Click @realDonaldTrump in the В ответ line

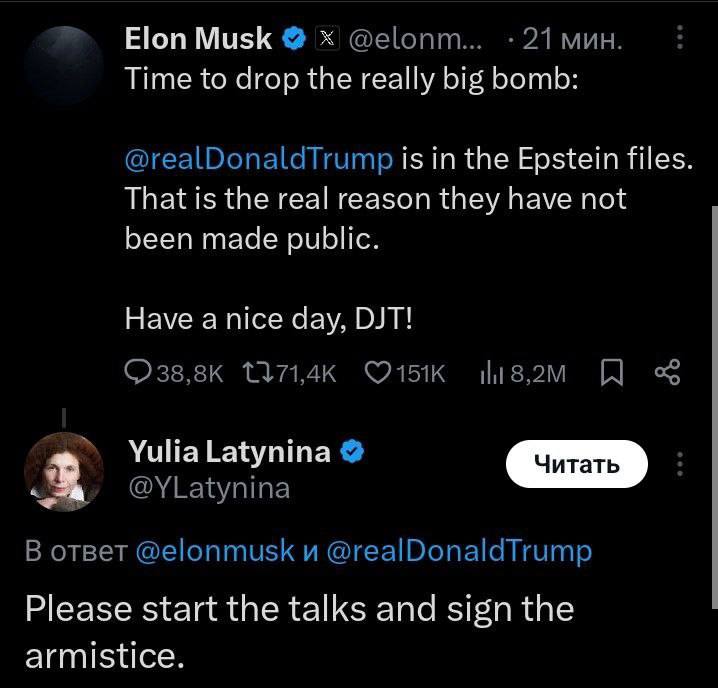click(459, 550)
